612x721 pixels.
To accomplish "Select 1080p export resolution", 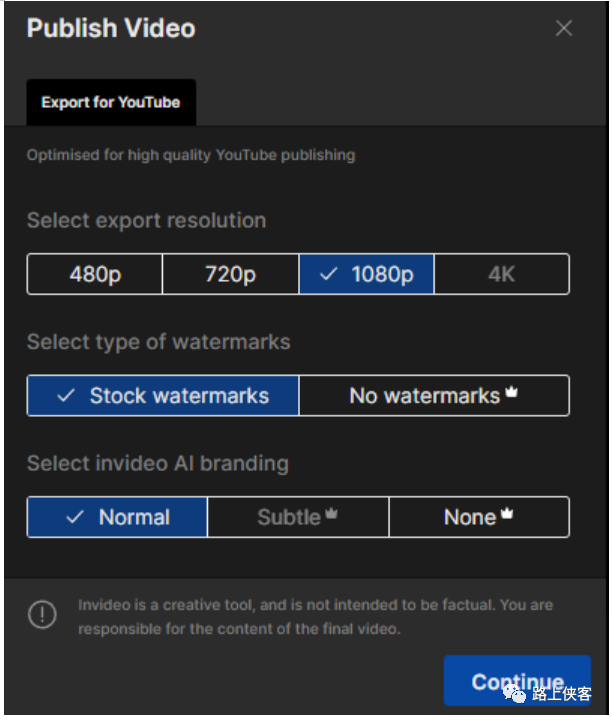I will coord(367,275).
